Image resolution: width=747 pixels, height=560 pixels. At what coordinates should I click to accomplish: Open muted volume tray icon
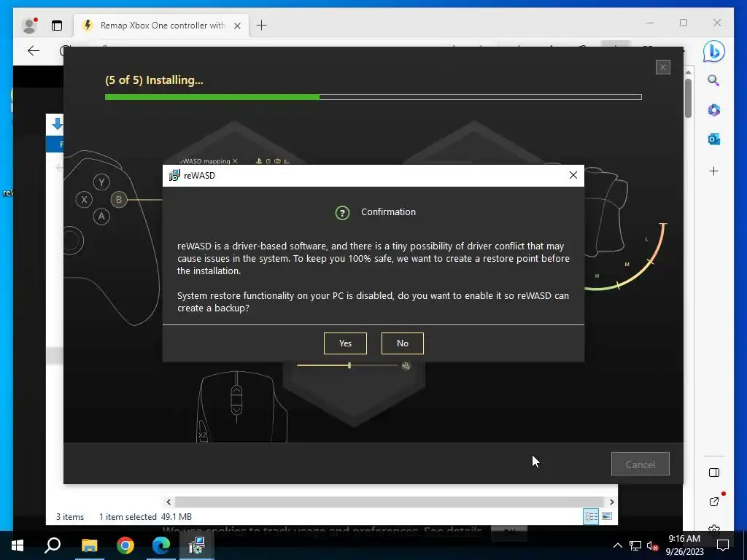coord(653,545)
